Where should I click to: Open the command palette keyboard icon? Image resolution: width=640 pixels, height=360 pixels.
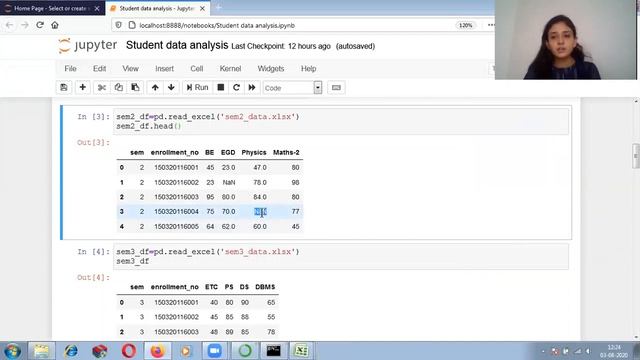coord(336,87)
